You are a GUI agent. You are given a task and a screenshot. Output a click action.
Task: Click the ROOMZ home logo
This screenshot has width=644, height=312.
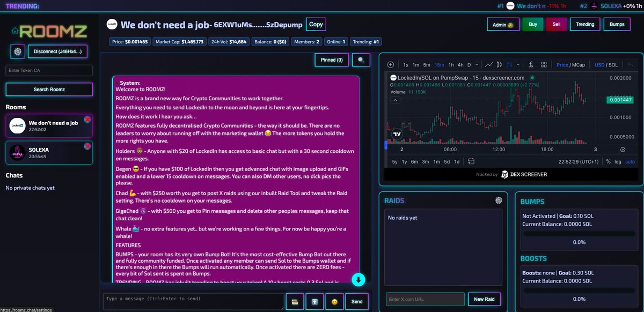pyautogui.click(x=50, y=30)
